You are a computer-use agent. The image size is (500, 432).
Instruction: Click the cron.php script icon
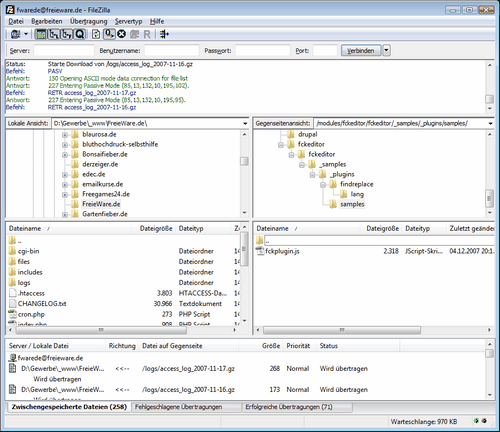coord(12,314)
